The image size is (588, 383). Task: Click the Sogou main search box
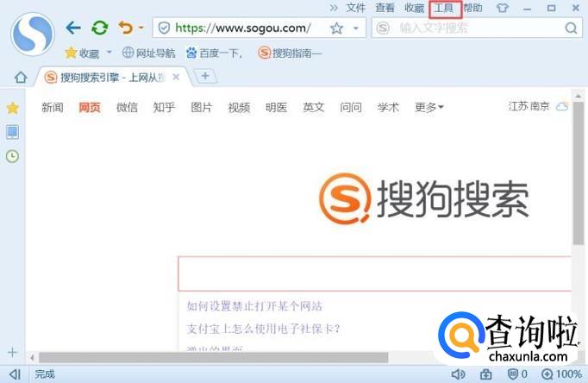(375, 273)
